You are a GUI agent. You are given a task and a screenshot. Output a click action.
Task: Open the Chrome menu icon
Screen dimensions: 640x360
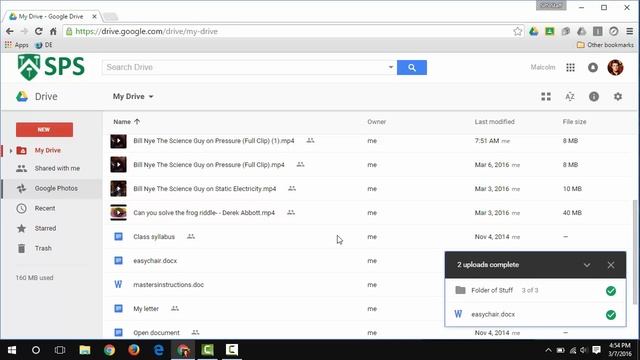(x=630, y=31)
